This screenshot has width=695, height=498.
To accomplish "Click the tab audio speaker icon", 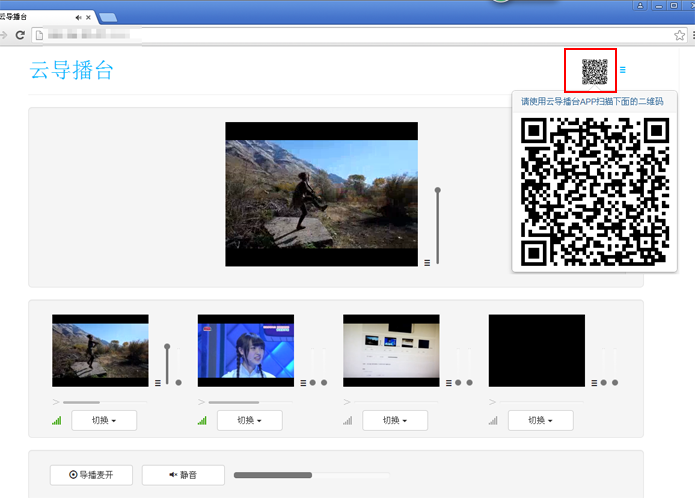I will coord(78,17).
